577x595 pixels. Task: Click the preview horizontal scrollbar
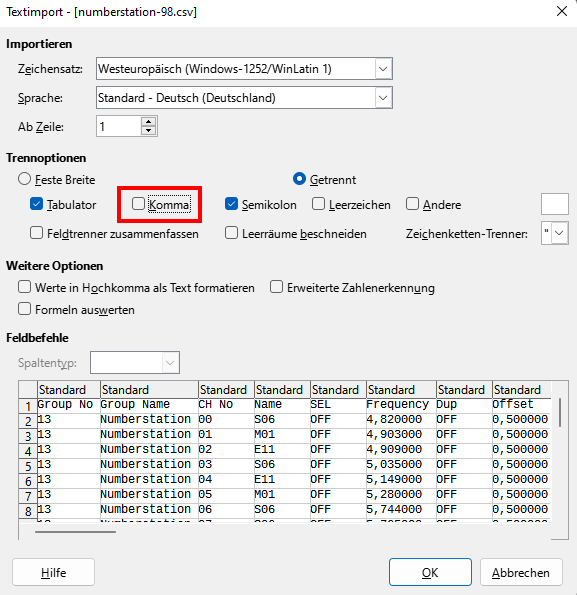(75, 532)
